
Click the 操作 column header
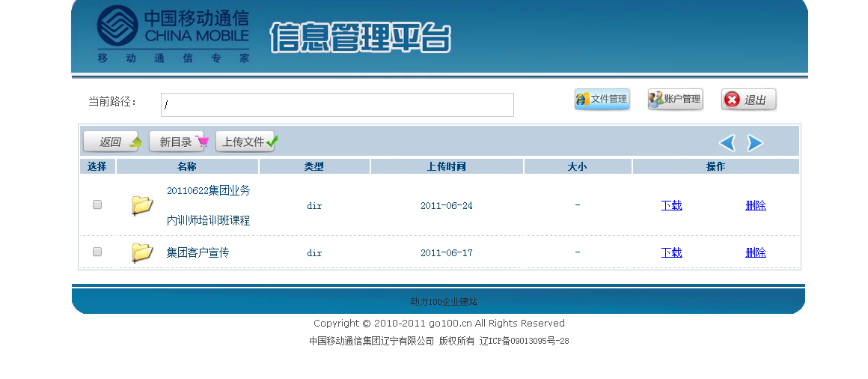coord(716,166)
